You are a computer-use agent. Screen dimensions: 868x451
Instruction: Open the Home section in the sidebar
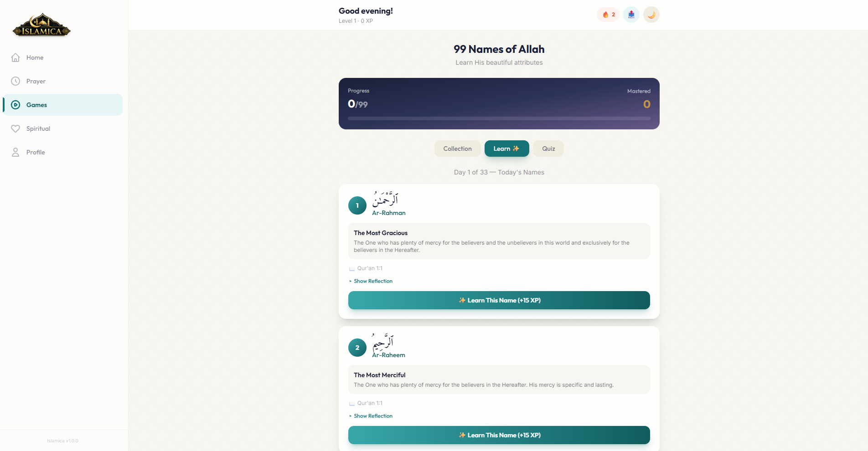pyautogui.click(x=34, y=57)
